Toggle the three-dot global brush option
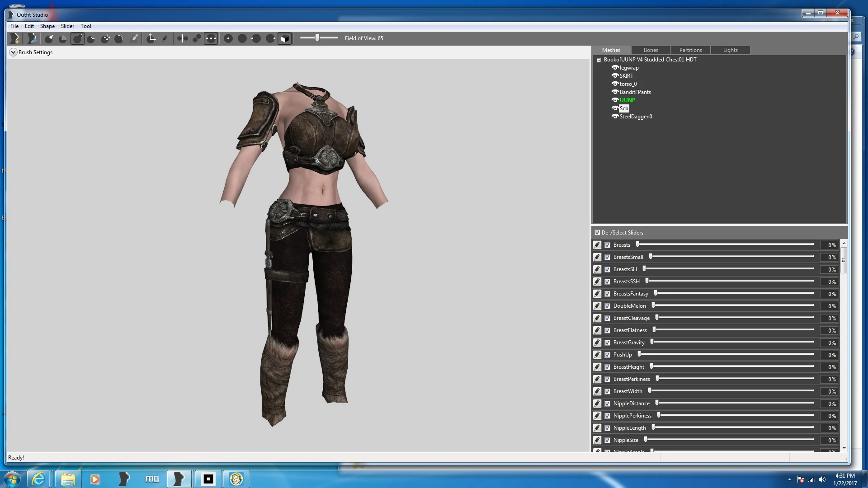 [x=211, y=38]
